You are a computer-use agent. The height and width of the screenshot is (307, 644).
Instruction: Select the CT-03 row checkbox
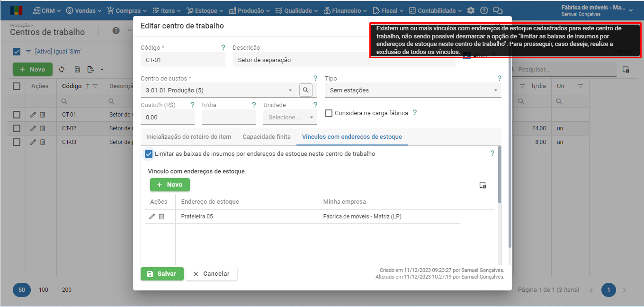[x=17, y=142]
